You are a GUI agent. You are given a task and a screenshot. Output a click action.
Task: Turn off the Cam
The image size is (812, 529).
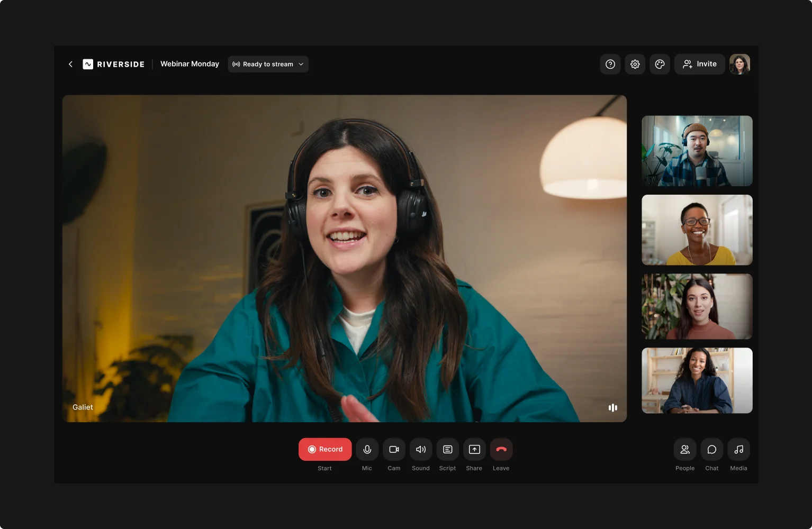[394, 449]
